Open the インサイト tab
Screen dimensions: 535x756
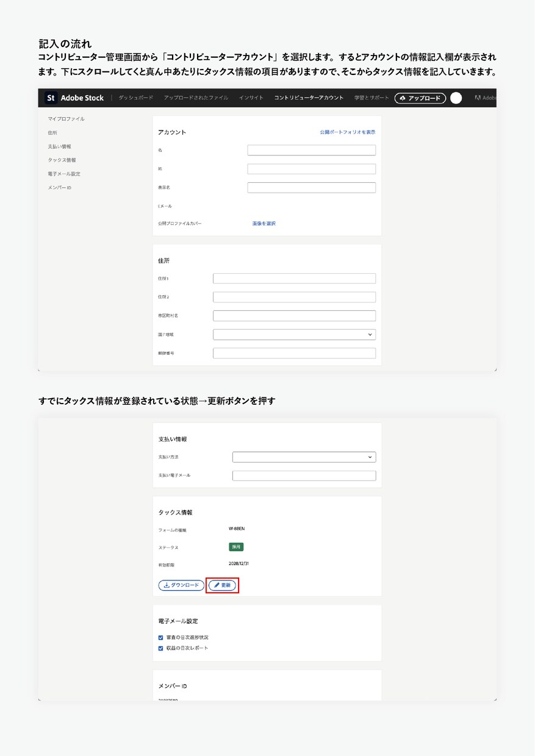click(x=251, y=98)
